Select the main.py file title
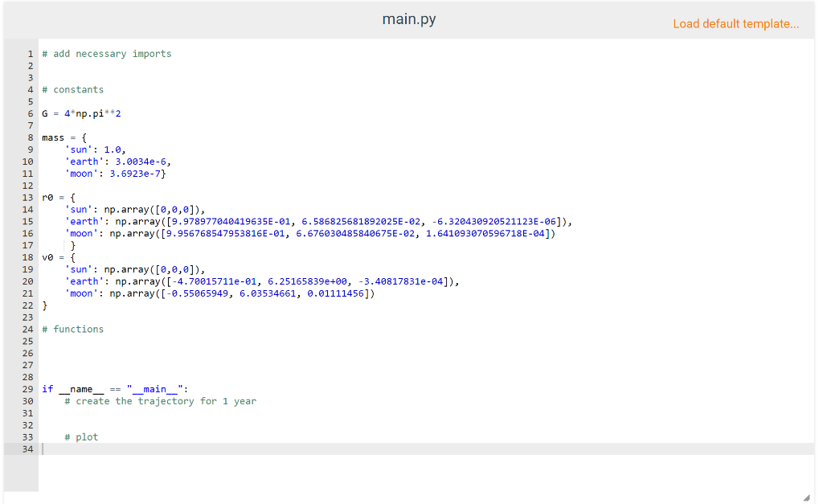823x504 pixels. click(x=411, y=18)
